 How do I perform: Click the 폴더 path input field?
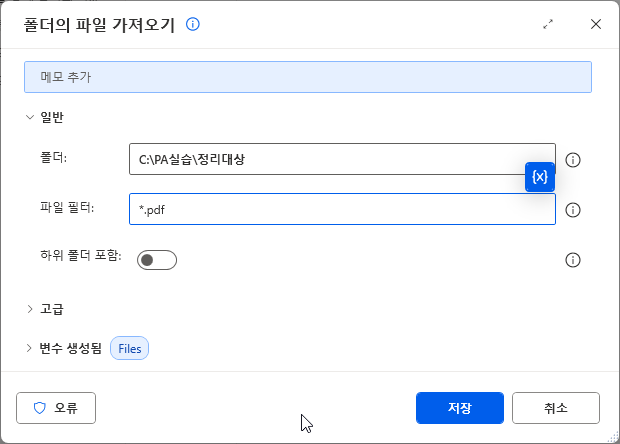coord(342,159)
